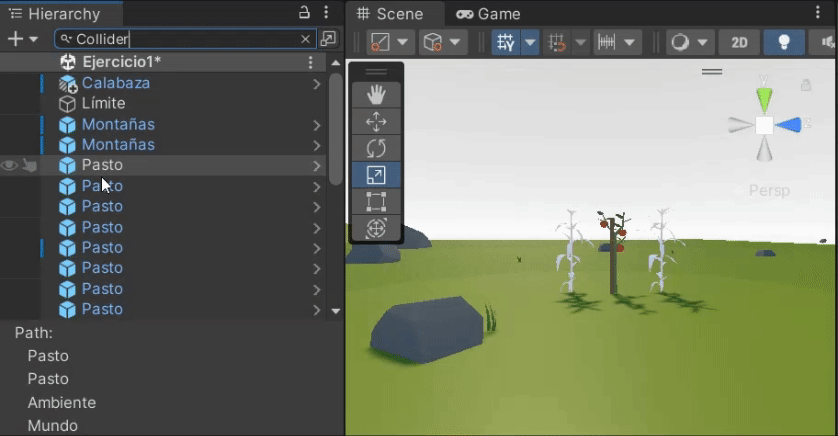Open the create object plus dropdown
This screenshot has height=436, width=838.
(x=22, y=39)
